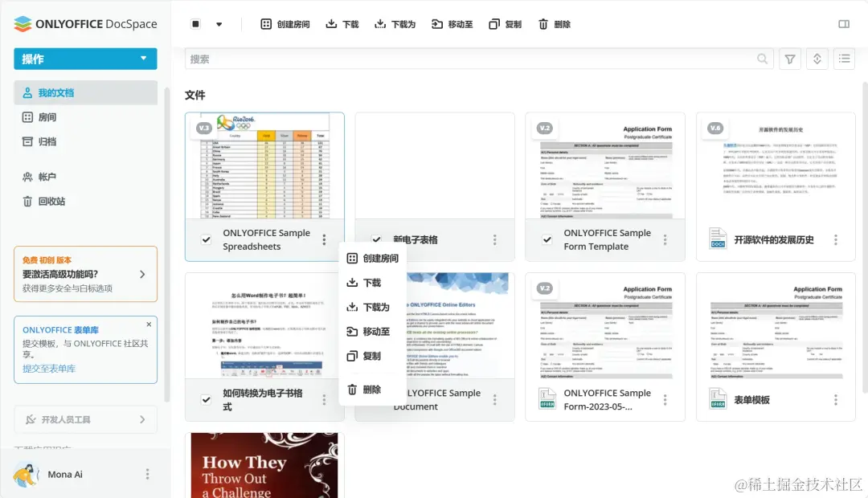This screenshot has height=498, width=868.
Task: Open 房间 rooms section
Action: [39, 116]
